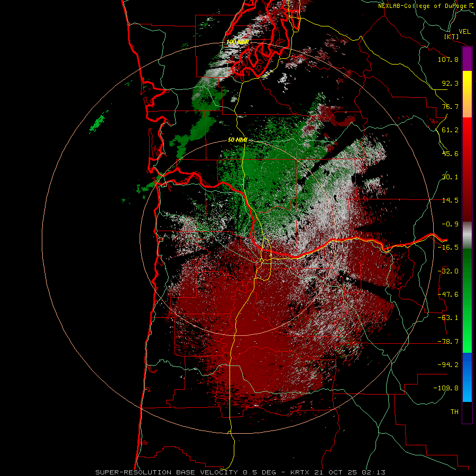Pick the green inbound segment of the color bar

click(x=467, y=300)
